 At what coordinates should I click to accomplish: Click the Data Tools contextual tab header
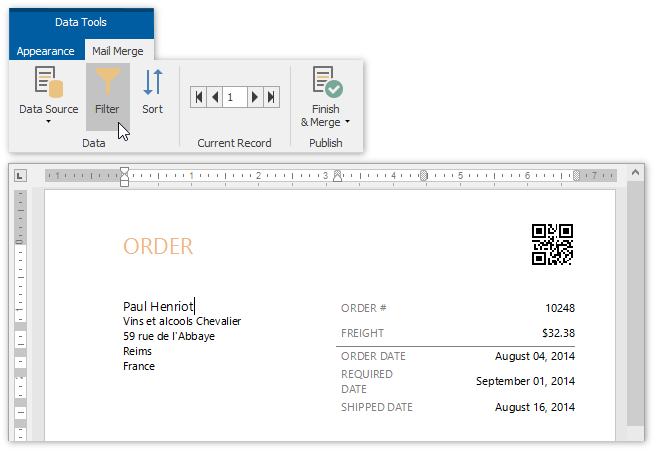81,22
